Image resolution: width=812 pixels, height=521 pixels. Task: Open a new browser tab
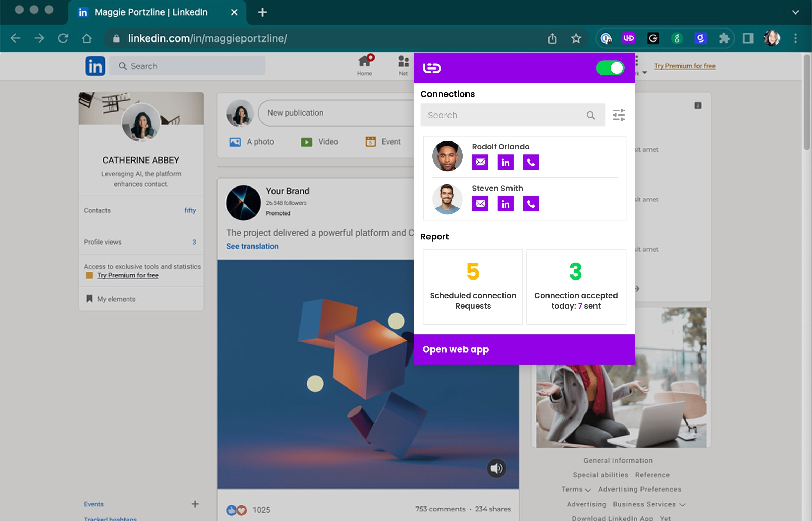pyautogui.click(x=262, y=12)
